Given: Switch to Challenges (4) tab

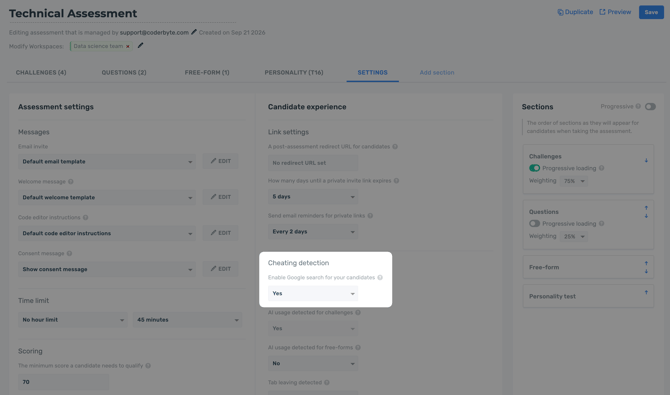Looking at the screenshot, I should (41, 73).
